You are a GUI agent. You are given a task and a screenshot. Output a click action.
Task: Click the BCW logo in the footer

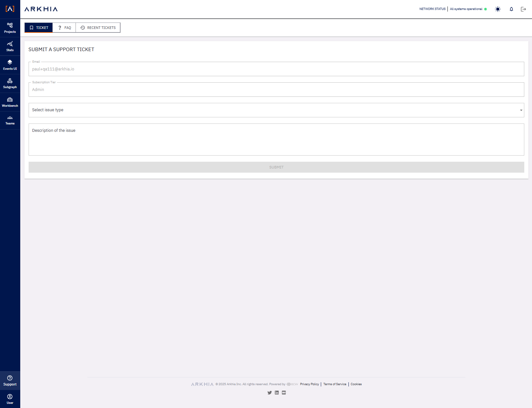(x=292, y=384)
